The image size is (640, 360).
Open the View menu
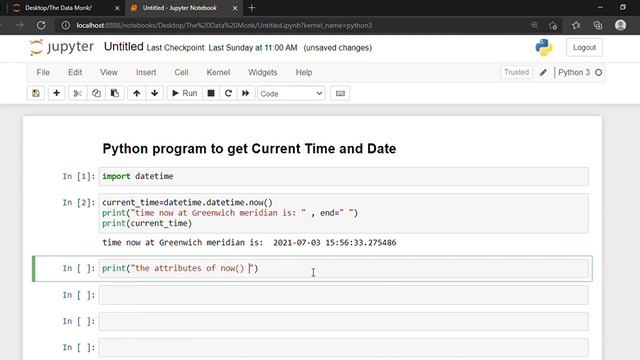point(109,72)
